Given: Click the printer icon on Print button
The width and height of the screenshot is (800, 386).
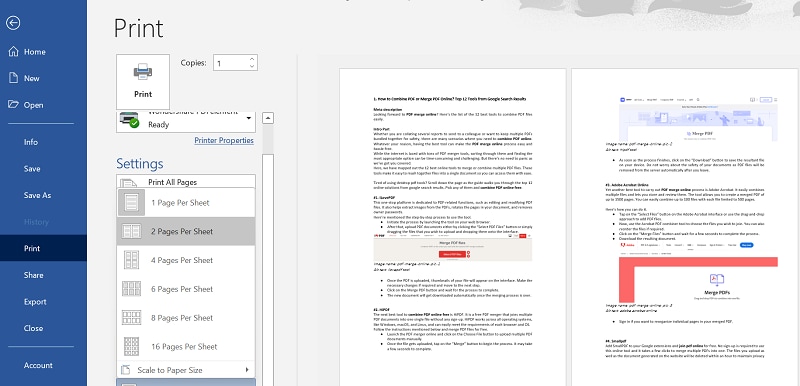Looking at the screenshot, I should click(143, 72).
